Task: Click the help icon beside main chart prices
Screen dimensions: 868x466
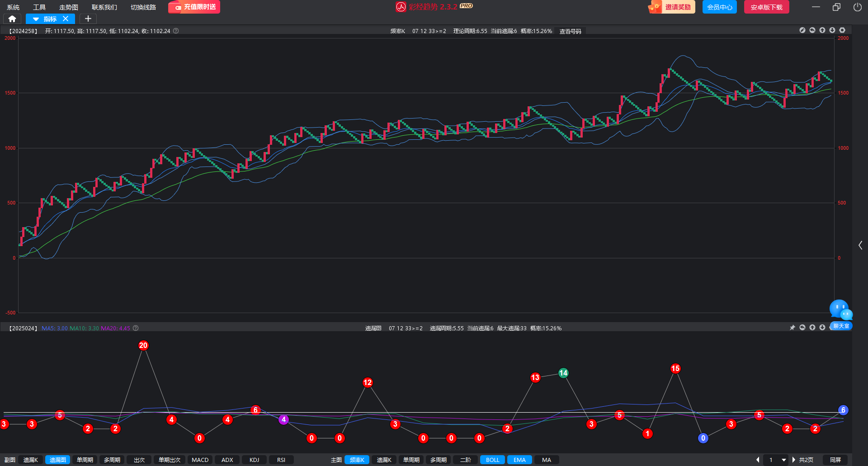Action: point(176,31)
